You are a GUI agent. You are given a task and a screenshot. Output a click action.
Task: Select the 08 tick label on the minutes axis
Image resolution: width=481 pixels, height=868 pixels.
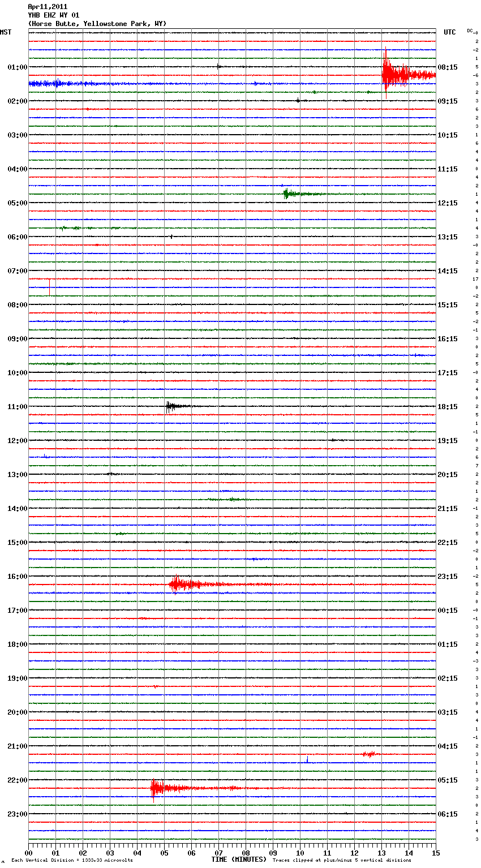246,853
